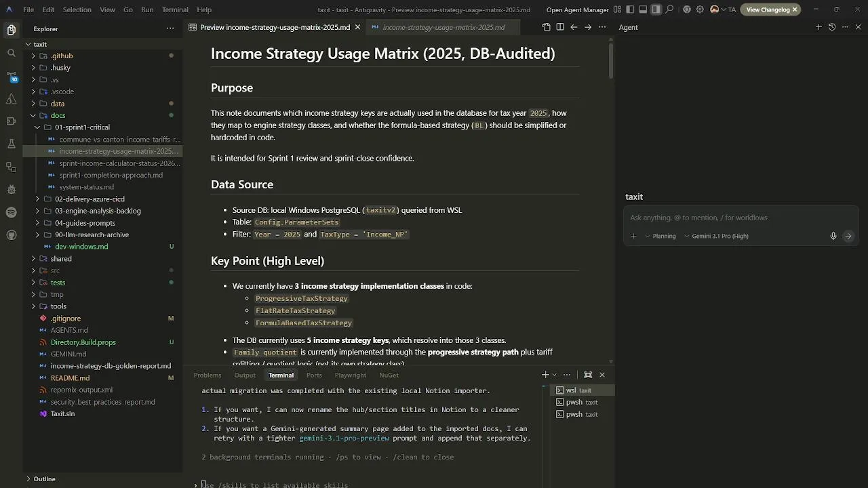Click the View Changelog button
Viewport: 868px width, 488px height.
(x=768, y=9)
